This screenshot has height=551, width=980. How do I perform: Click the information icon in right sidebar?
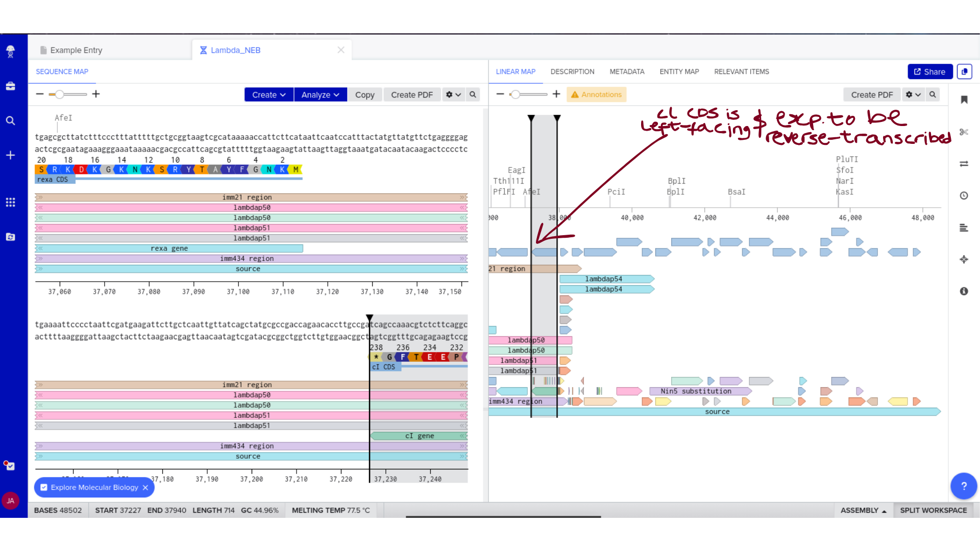pos(964,291)
